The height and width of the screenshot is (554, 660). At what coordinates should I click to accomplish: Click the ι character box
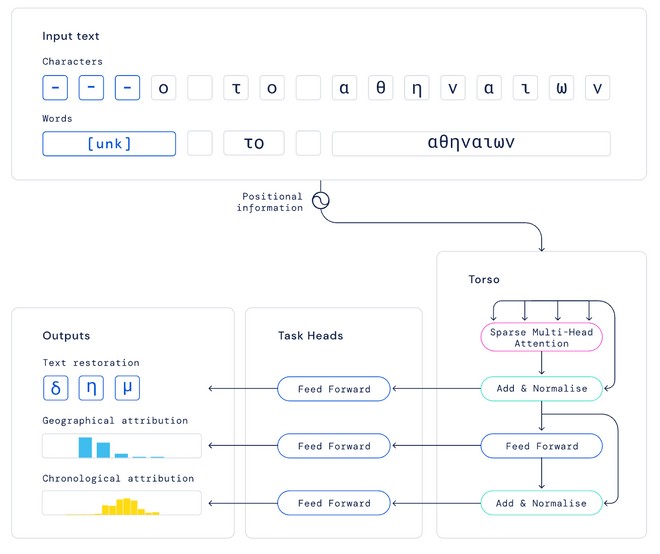(525, 88)
